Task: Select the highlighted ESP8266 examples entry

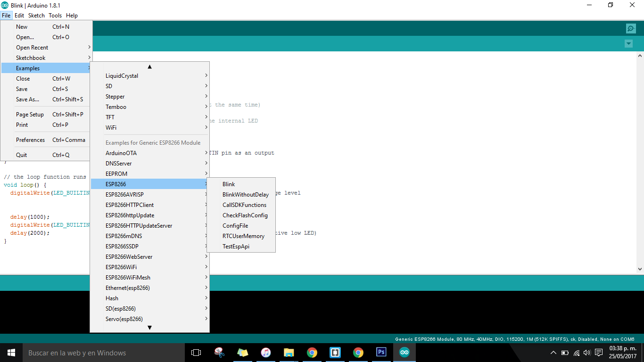Action: coord(149,184)
